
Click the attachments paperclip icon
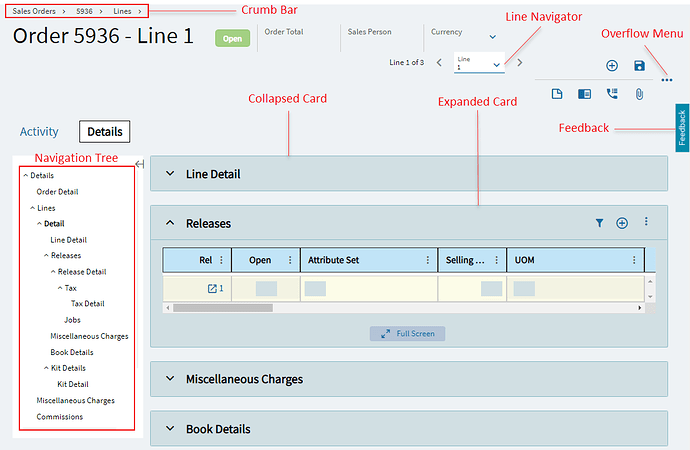639,94
